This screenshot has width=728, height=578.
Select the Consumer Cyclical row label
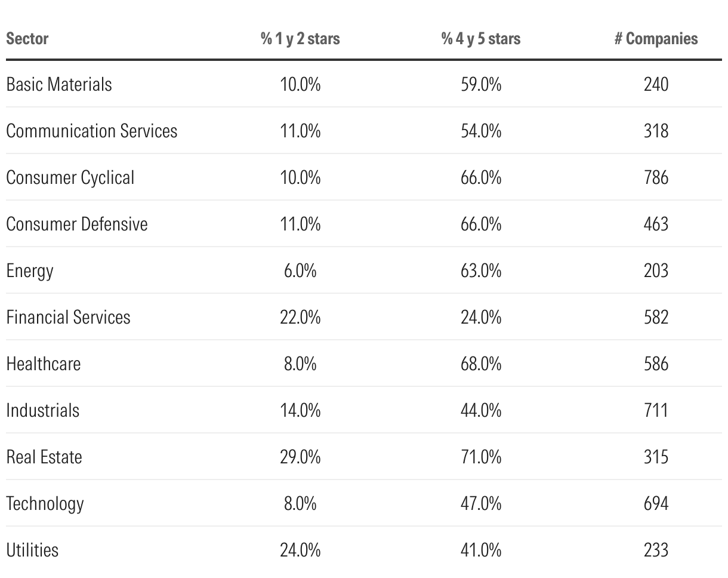[x=70, y=177]
